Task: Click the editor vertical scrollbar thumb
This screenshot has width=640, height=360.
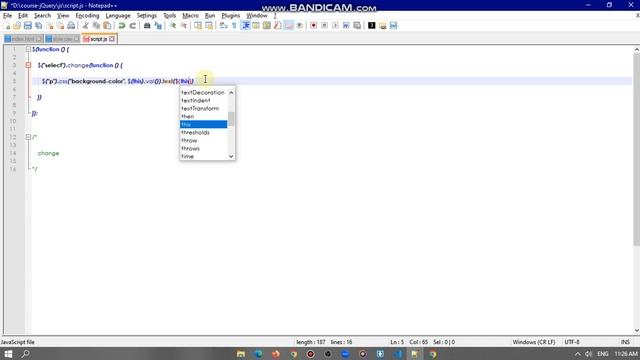Action: (x=636, y=149)
